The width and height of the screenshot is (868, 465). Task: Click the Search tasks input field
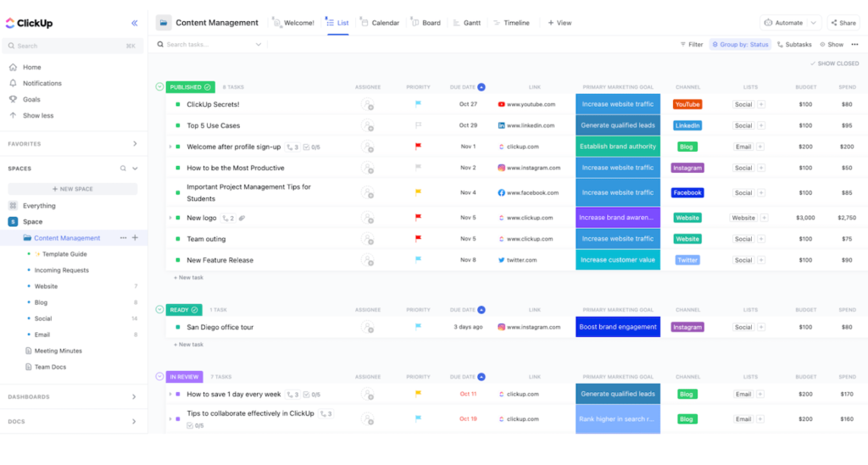coord(208,44)
